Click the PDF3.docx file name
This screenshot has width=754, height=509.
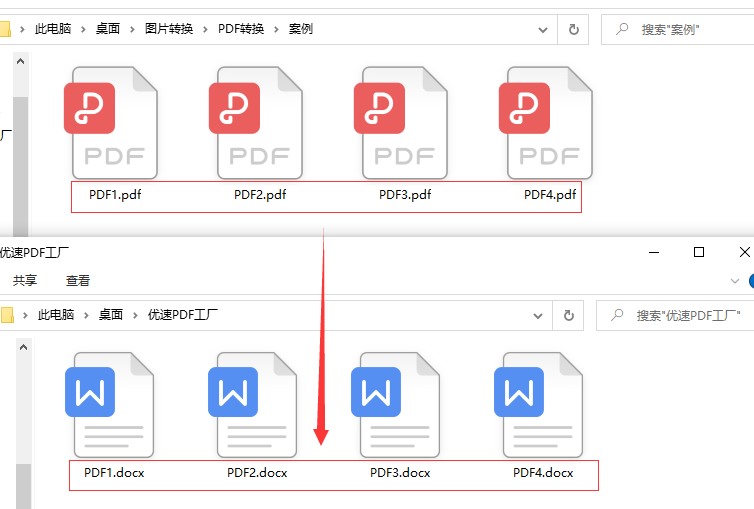[400, 473]
